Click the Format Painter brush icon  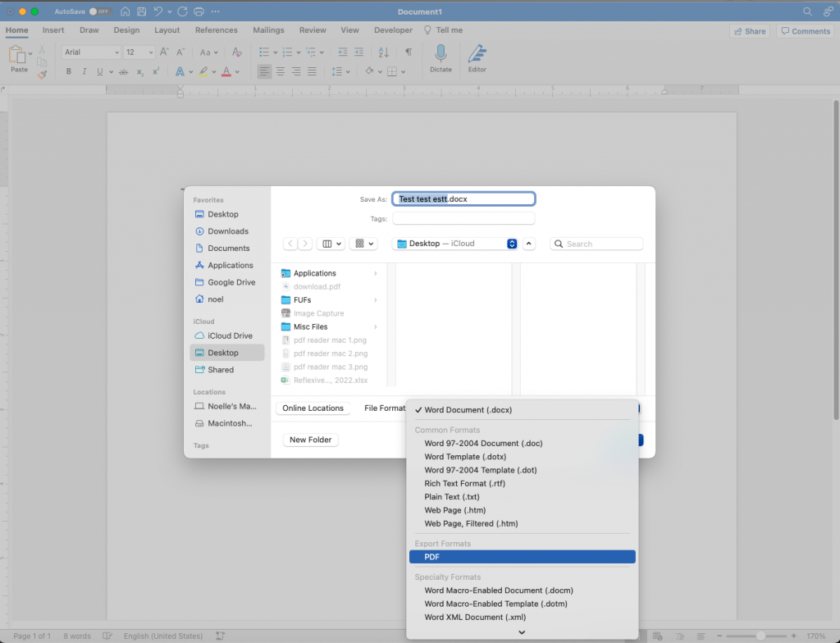pos(43,75)
